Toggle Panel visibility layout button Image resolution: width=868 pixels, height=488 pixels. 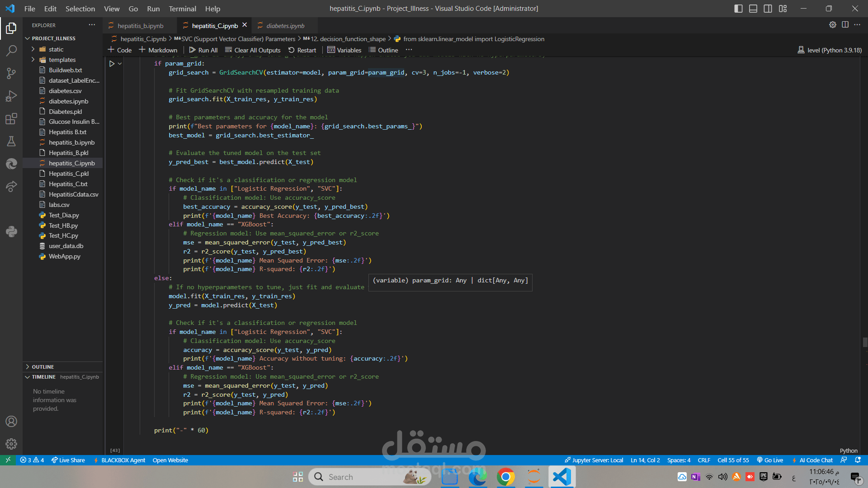point(753,9)
